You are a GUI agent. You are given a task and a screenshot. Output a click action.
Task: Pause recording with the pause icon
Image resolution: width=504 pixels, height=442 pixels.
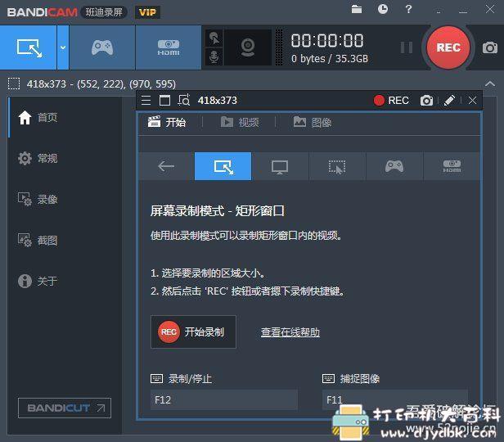tap(407, 47)
